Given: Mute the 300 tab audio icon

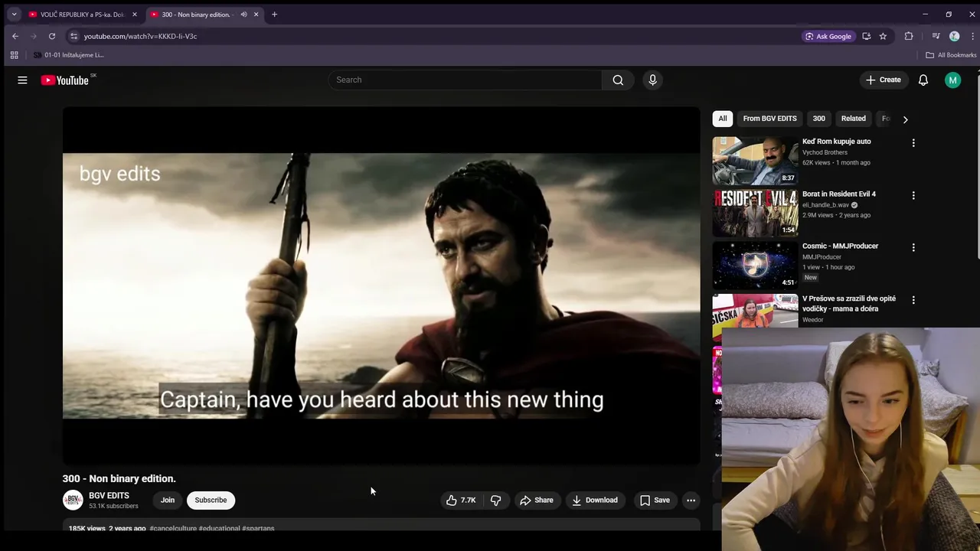Looking at the screenshot, I should [243, 14].
